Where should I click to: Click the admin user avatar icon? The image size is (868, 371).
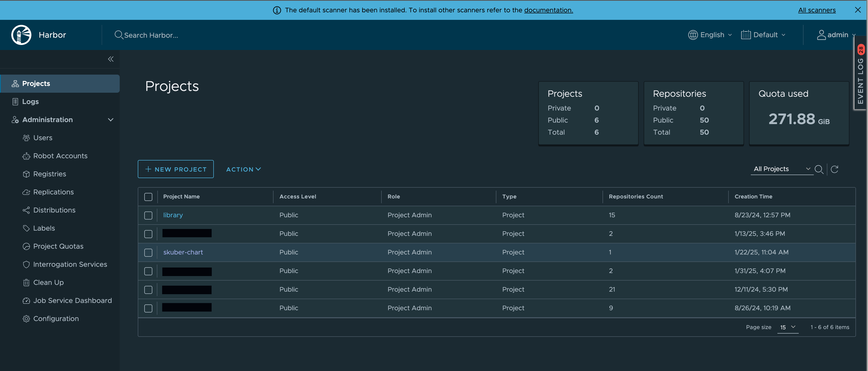click(821, 35)
